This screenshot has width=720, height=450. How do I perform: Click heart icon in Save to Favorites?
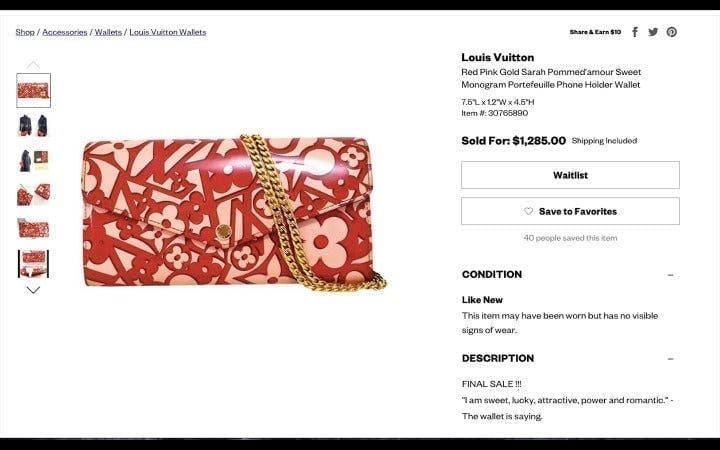tap(529, 211)
